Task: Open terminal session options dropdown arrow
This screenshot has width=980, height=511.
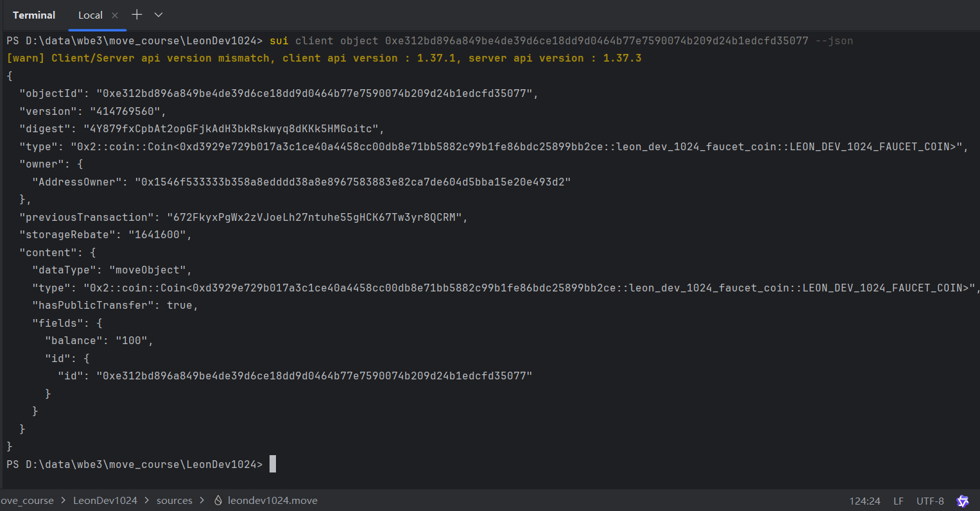Action: (159, 15)
